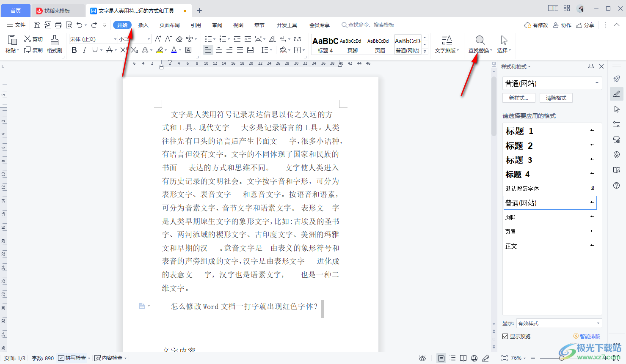This screenshot has height=364, width=626.
Task: Set paragraph alignment to Align Left
Action: tap(208, 50)
